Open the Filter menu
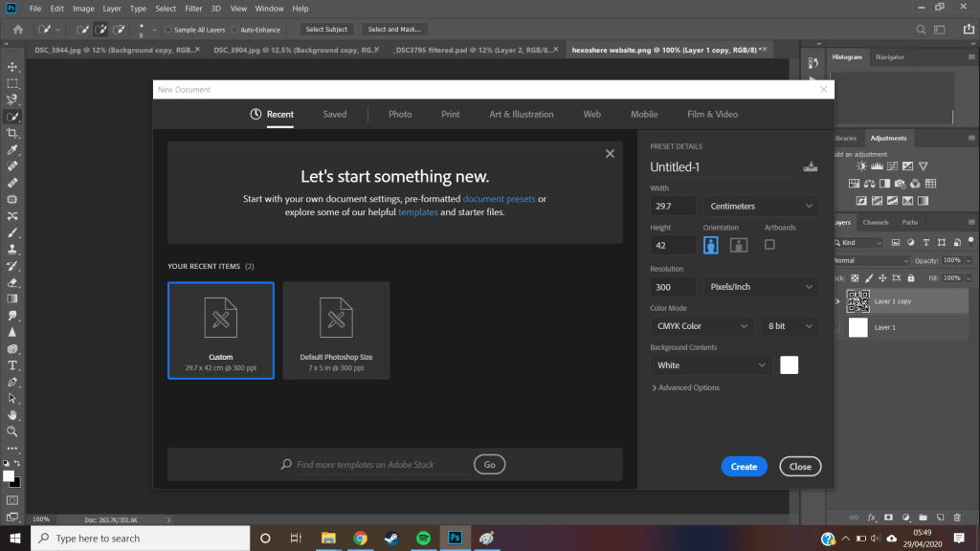This screenshot has width=980, height=551. [x=194, y=9]
